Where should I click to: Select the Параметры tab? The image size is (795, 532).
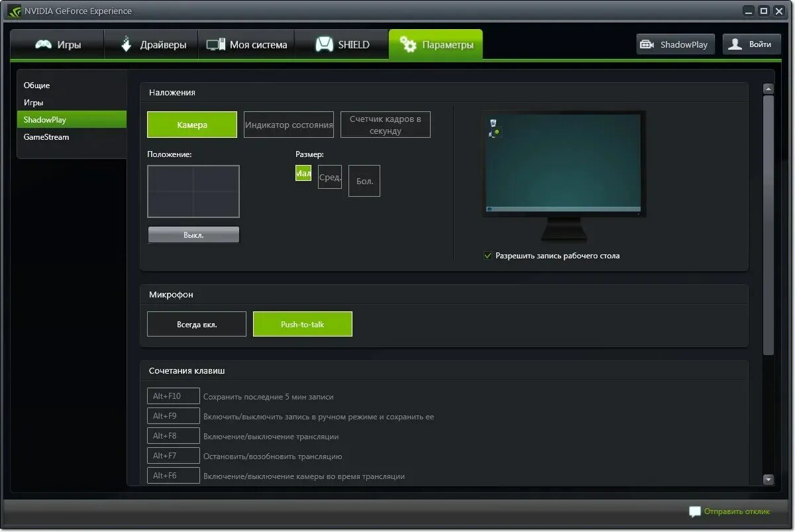point(436,45)
